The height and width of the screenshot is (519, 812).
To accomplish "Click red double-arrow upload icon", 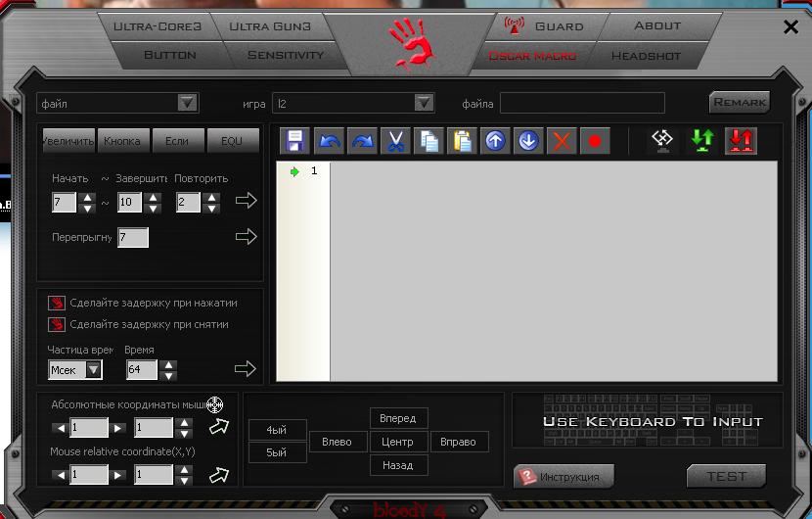I will (741, 141).
